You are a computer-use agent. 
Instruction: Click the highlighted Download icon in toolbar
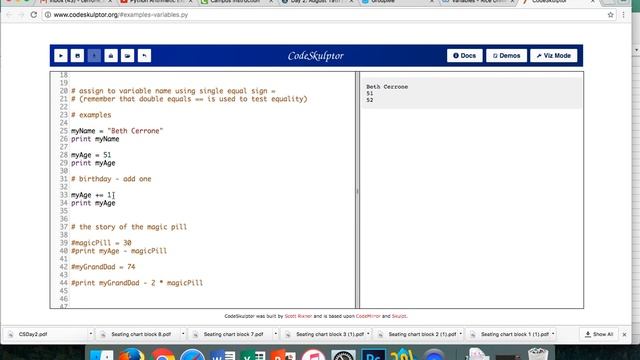[94, 56]
